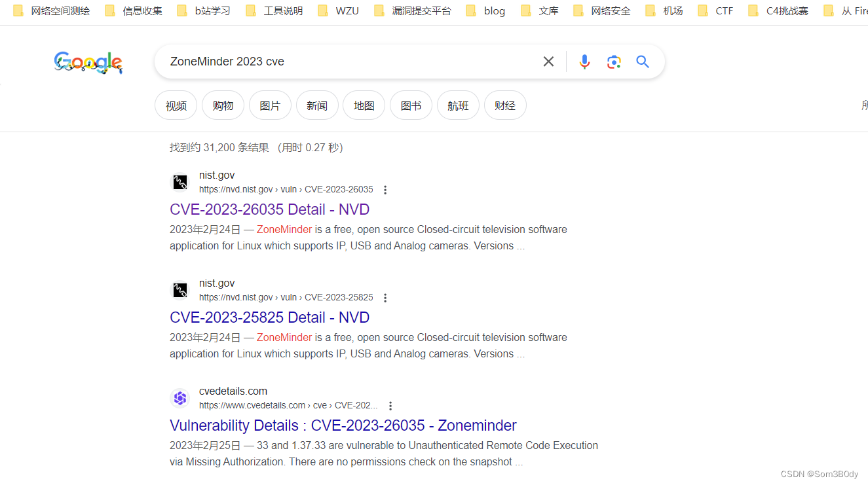Open the b站学习 bookmark folder
Screen dimensions: 868x485
pyautogui.click(x=204, y=10)
